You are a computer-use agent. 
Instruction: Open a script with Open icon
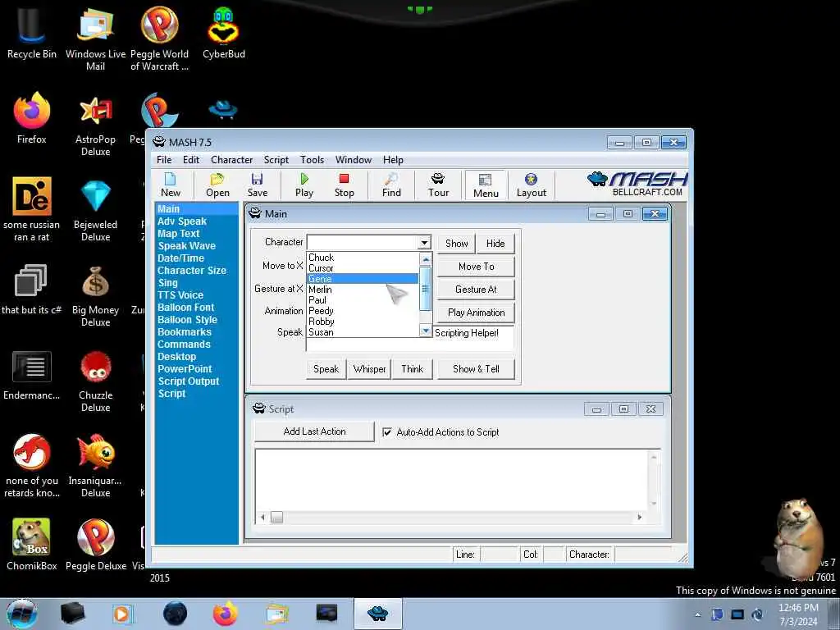[x=217, y=185]
